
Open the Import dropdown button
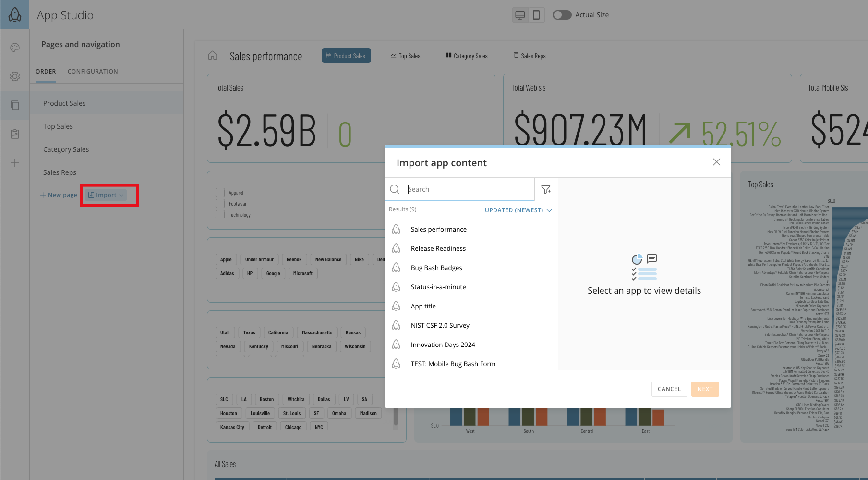point(107,195)
